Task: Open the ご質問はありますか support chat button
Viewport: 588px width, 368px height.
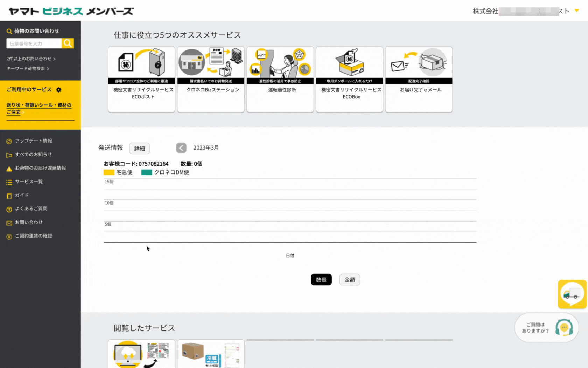Action: 546,328
